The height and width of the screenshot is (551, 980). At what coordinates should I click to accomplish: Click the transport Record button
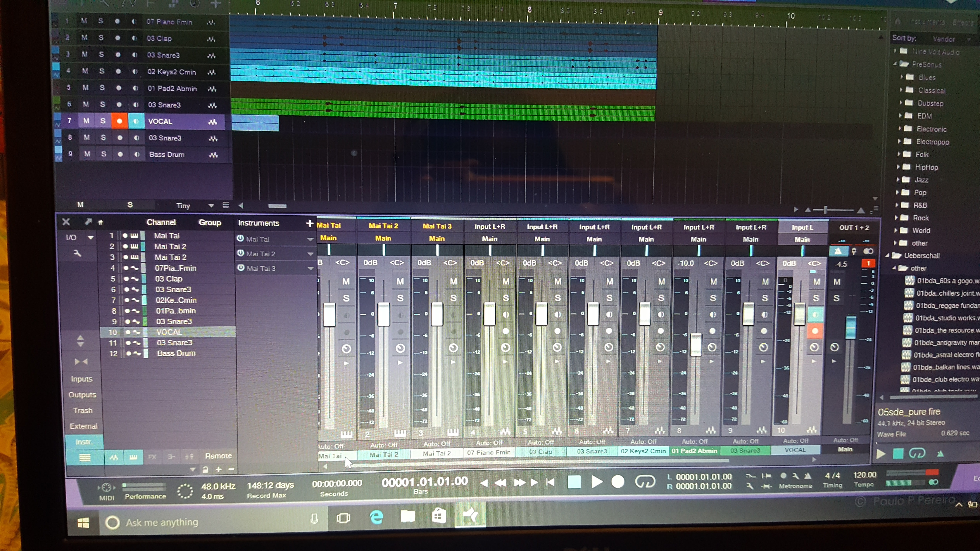point(618,482)
